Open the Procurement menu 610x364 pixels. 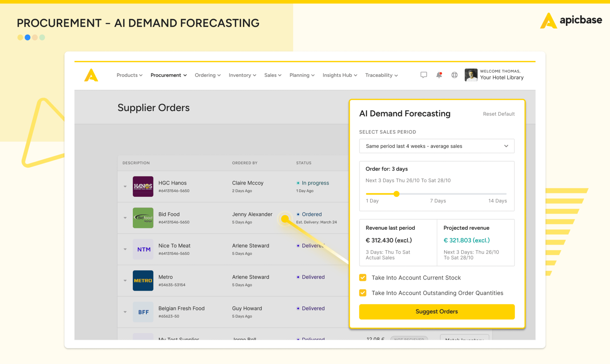pos(169,75)
